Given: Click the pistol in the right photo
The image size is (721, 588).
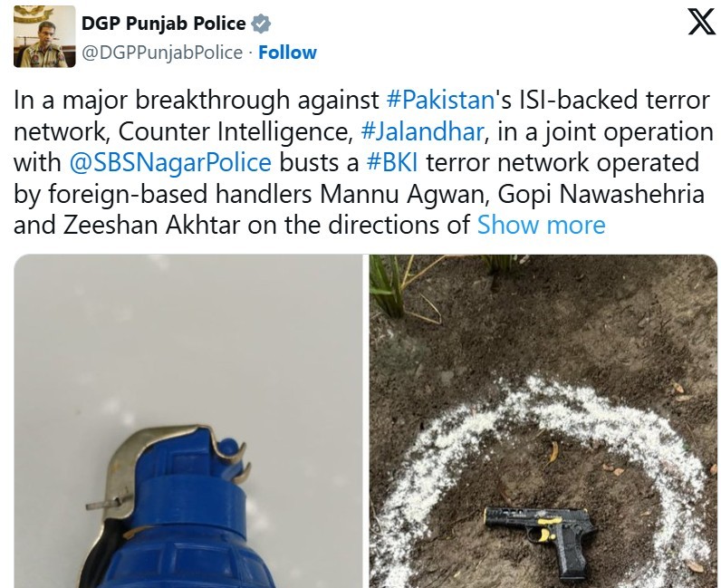Looking at the screenshot, I should (x=541, y=539).
